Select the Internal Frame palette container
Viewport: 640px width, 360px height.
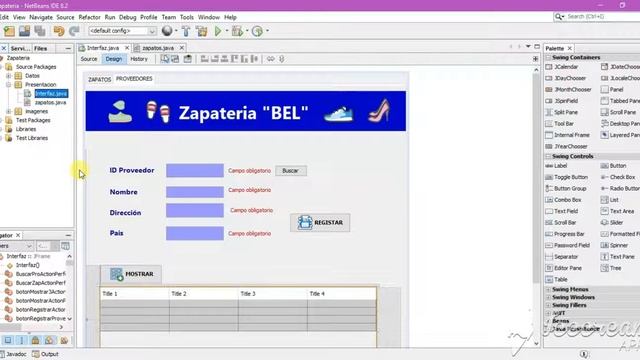[568, 135]
